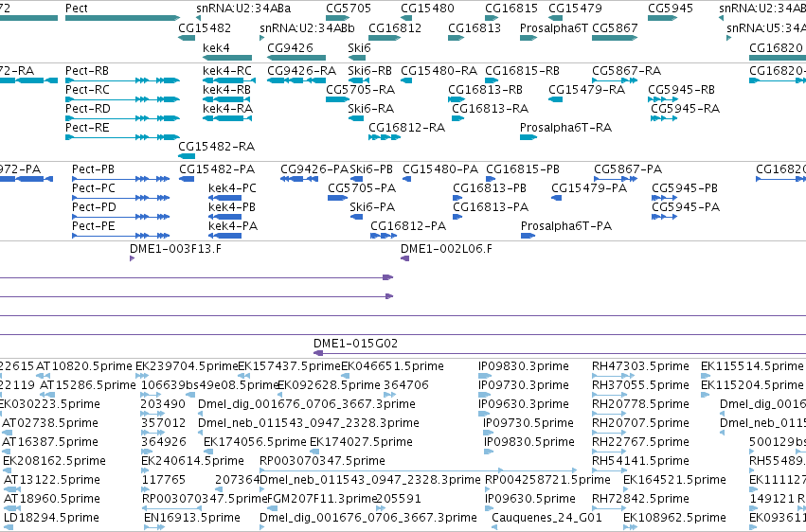Click Prosalpha6T-RA transcript label
This screenshot has height=532, width=806.
point(565,128)
